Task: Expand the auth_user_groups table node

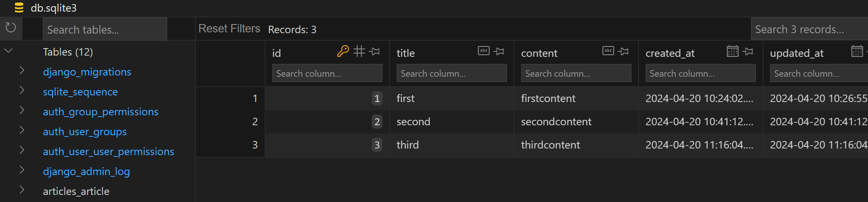Action: tap(22, 131)
